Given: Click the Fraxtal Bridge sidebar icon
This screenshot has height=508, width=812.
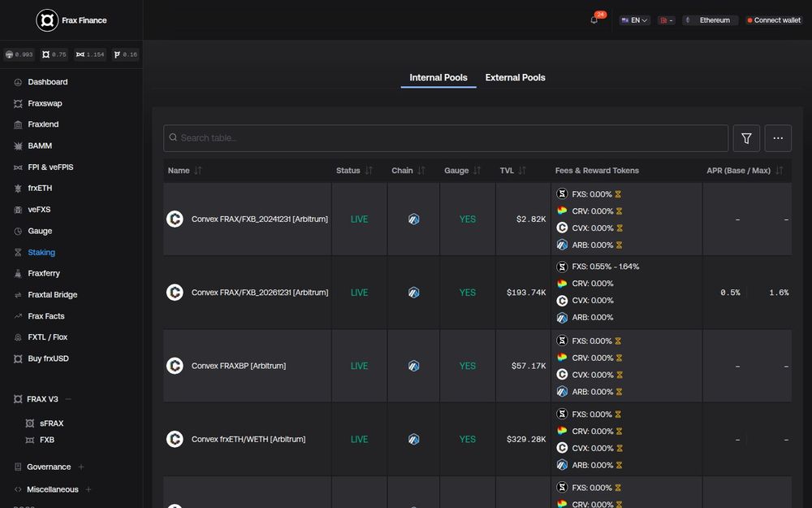Looking at the screenshot, I should tap(18, 295).
